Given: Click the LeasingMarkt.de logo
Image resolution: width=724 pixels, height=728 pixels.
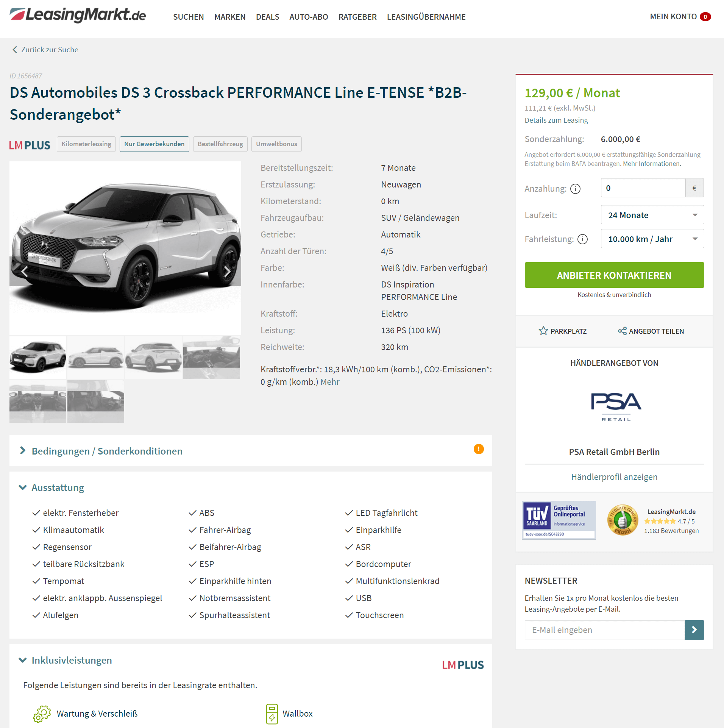Looking at the screenshot, I should (x=78, y=15).
